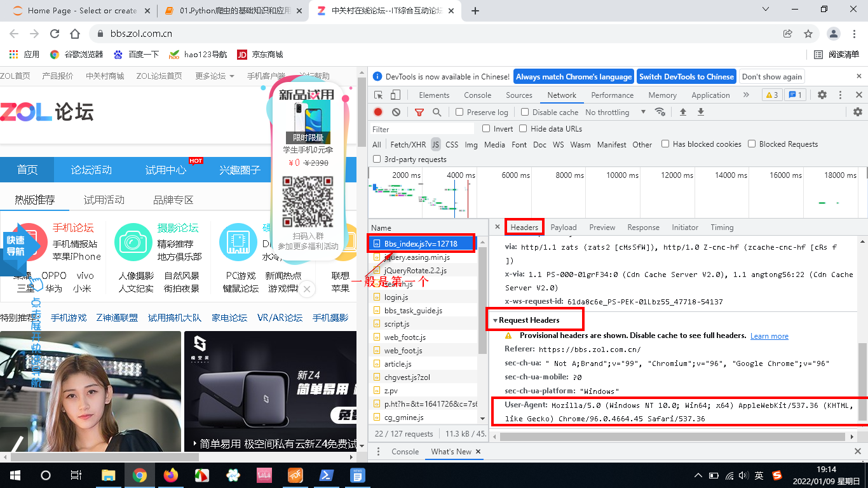This screenshot has width=868, height=488.
Task: Open the 更多论坛 dropdown menu
Action: (215, 76)
